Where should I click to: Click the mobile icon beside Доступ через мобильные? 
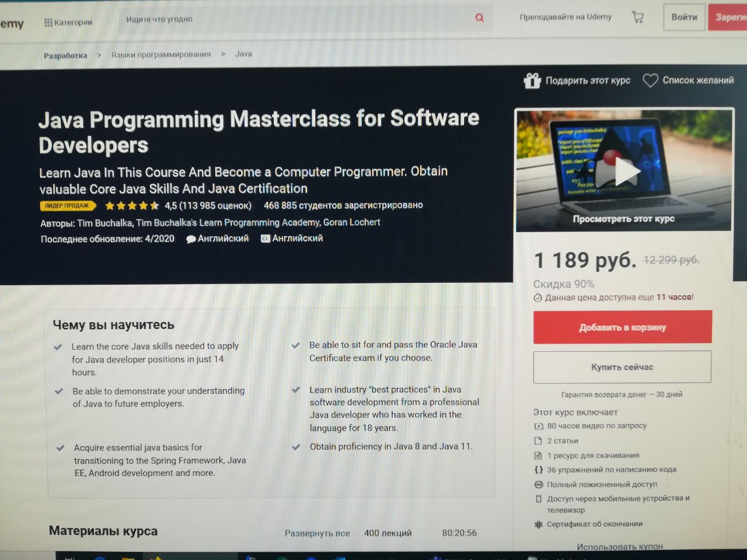tap(539, 499)
